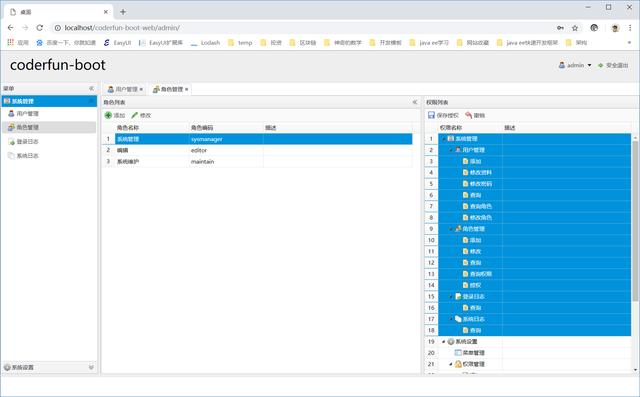
Task: Collapse 权限管理 node in permission row 21
Action: pyautogui.click(x=451, y=364)
